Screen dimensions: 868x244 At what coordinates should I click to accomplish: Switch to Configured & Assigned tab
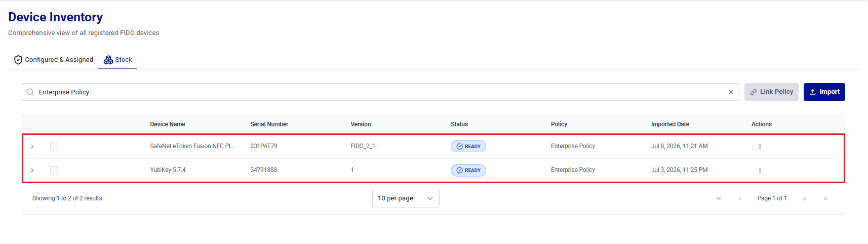click(x=54, y=60)
